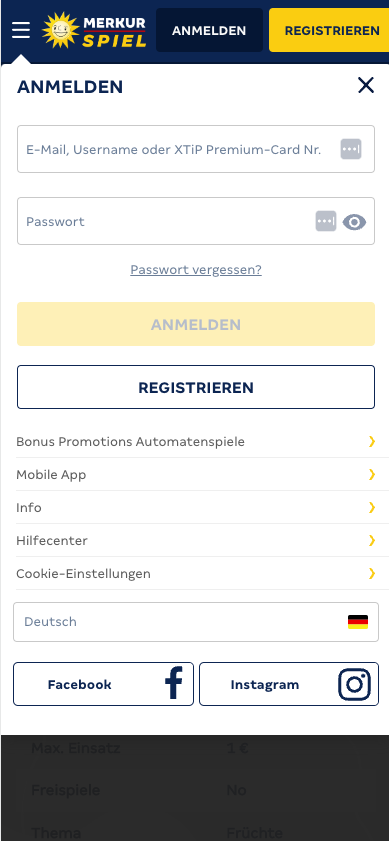Viewport: 389px width, 841px height.
Task: Toggle password visibility eye icon
Action: tap(354, 222)
